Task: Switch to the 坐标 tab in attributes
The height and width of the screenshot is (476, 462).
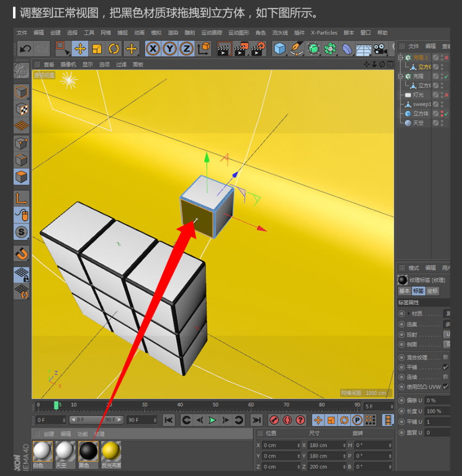Action: [432, 291]
